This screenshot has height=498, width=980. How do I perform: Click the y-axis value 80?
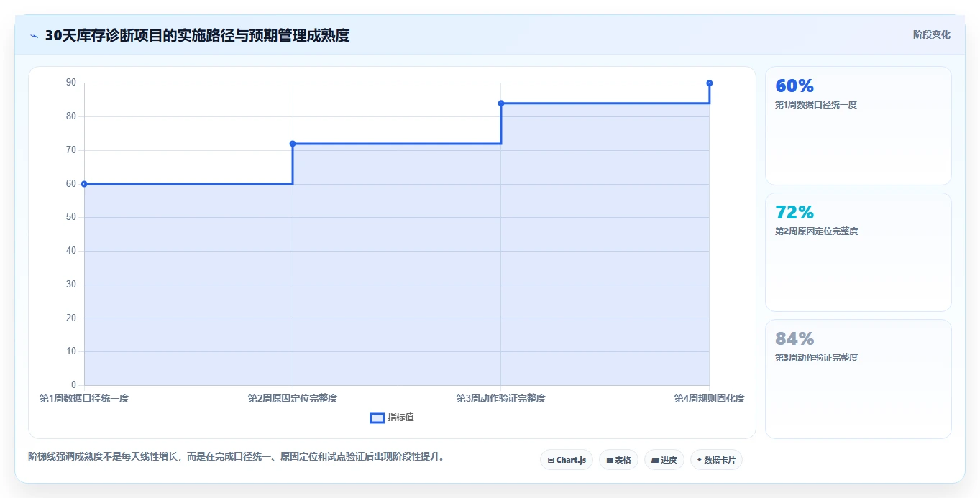pyautogui.click(x=71, y=116)
